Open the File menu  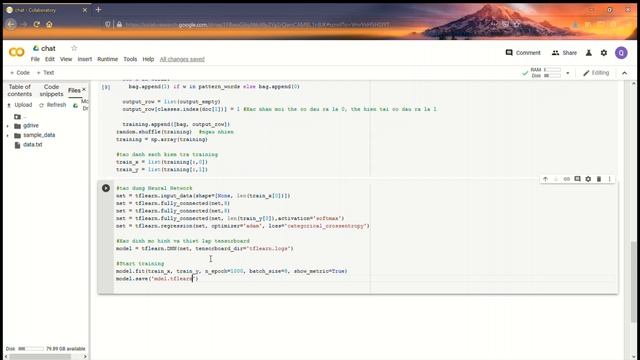[x=35, y=59]
